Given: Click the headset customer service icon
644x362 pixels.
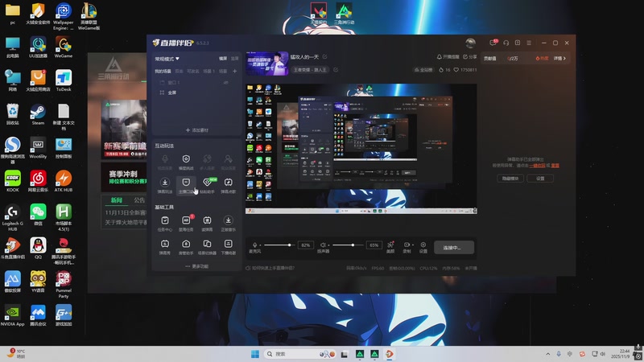Looking at the screenshot, I should click(506, 43).
